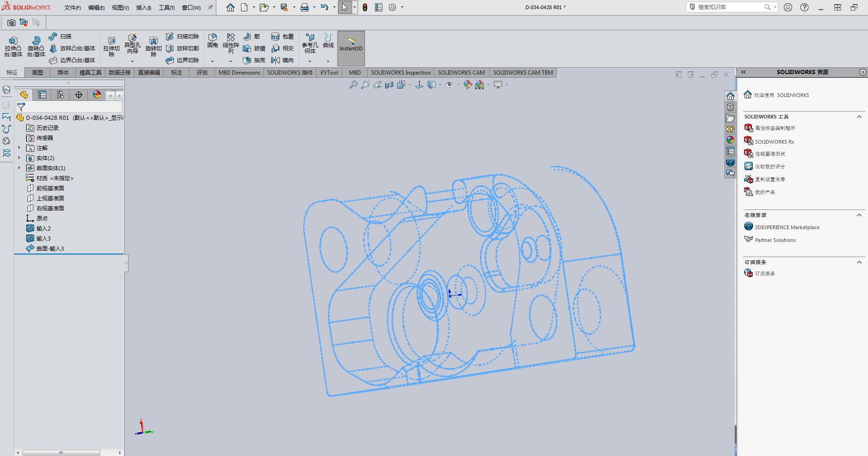The height and width of the screenshot is (456, 868).
Task: Open the 欢迎使用 SOLIDWORKS link
Action: click(x=782, y=95)
